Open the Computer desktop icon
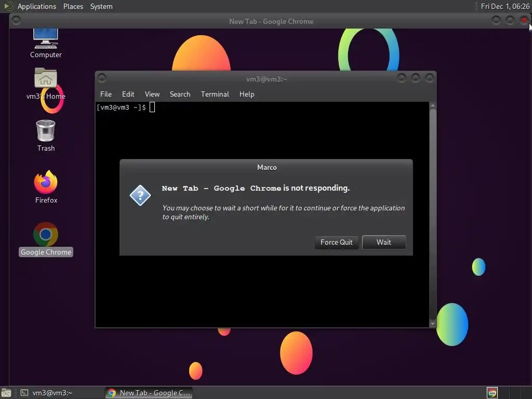This screenshot has height=399, width=532. click(x=46, y=43)
